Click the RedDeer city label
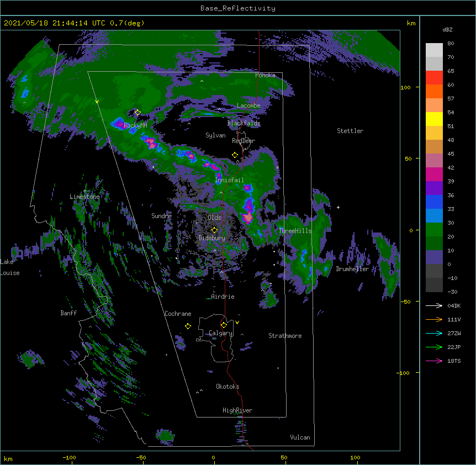 click(x=244, y=141)
